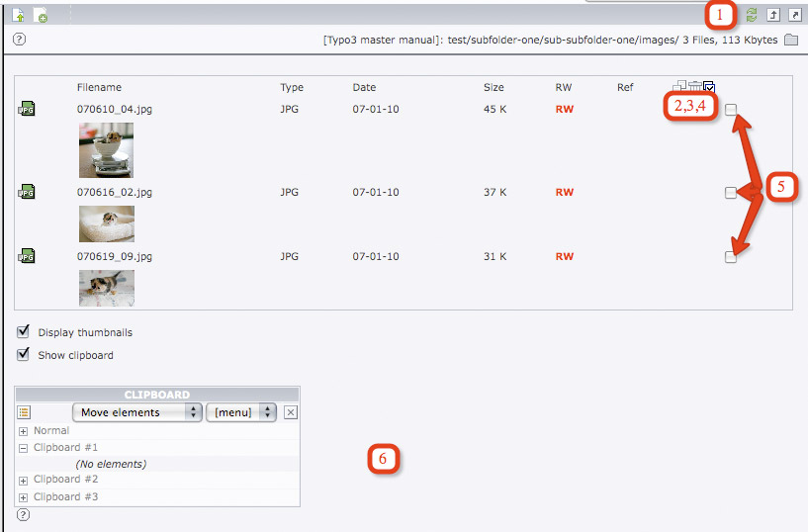Click the JPG icon for 070610_04.jpg

(x=26, y=110)
